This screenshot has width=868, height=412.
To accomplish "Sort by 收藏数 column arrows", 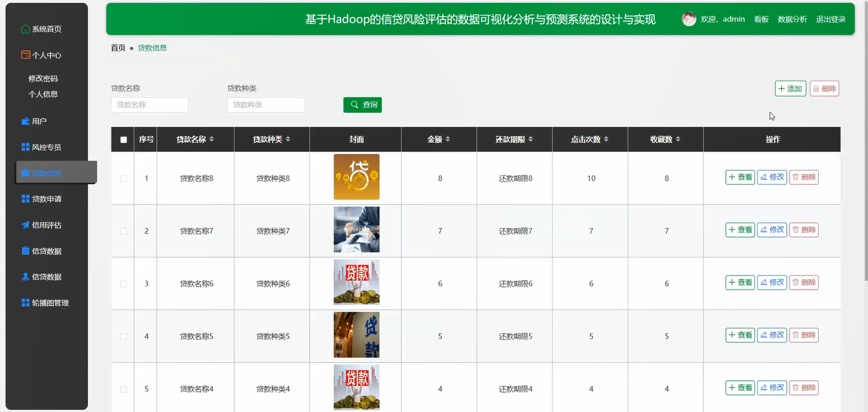I will [x=678, y=139].
